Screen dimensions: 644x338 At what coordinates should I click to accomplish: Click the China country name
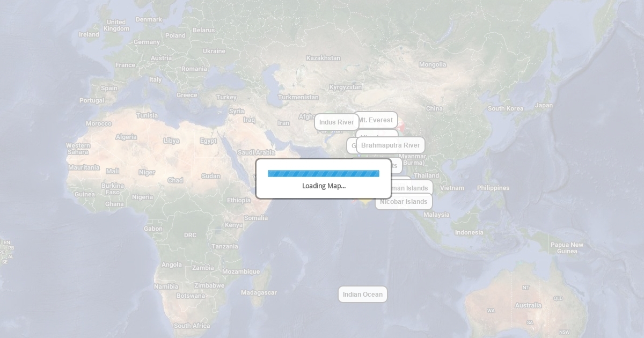[x=434, y=108]
